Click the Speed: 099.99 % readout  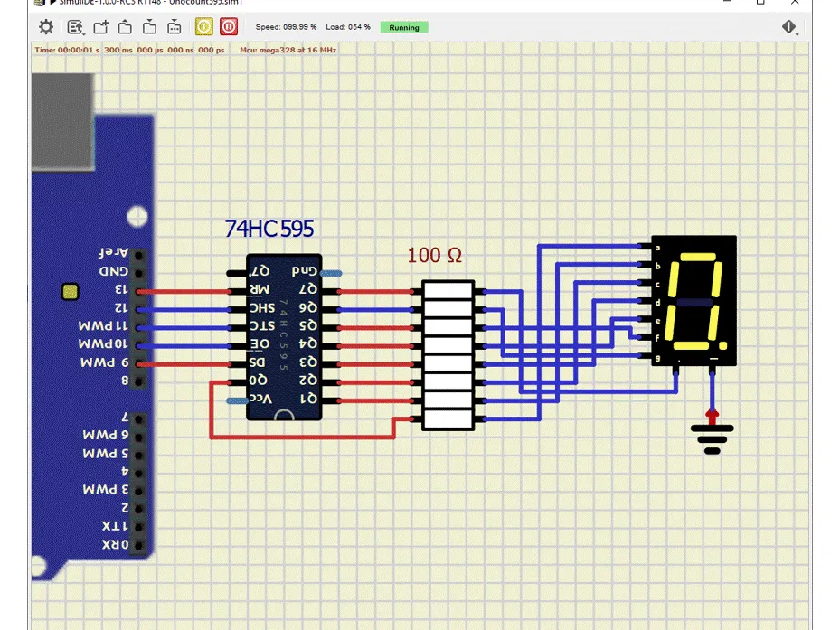pos(286,27)
